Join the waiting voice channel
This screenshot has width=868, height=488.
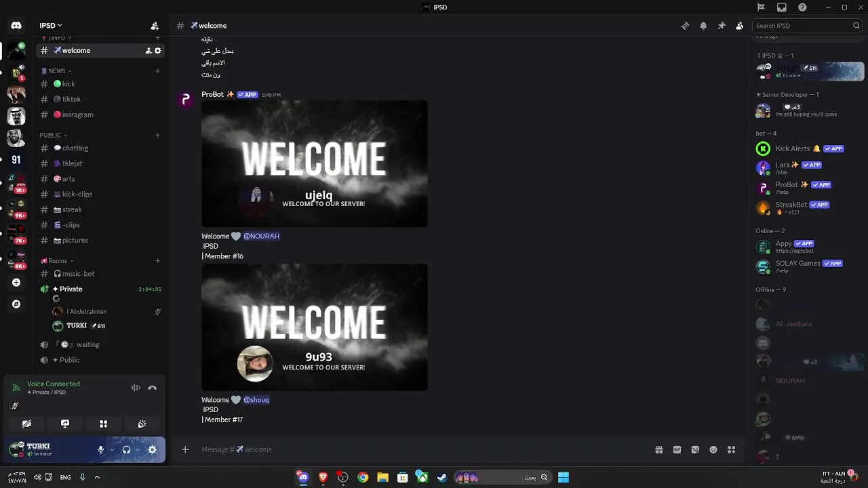(x=100, y=344)
